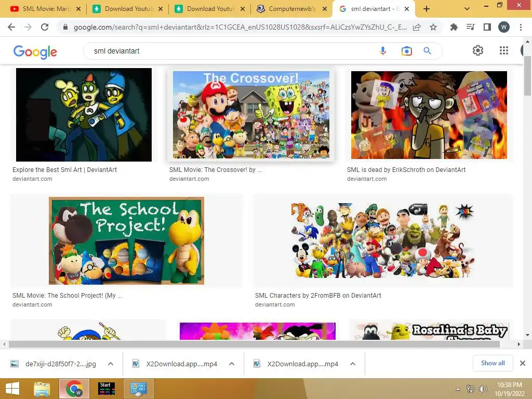Open SML Movie: The Crossover! link
This screenshot has width=532, height=399.
point(216,170)
